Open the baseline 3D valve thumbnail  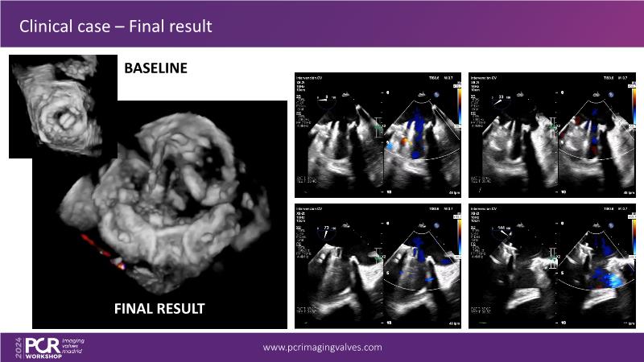(63, 106)
